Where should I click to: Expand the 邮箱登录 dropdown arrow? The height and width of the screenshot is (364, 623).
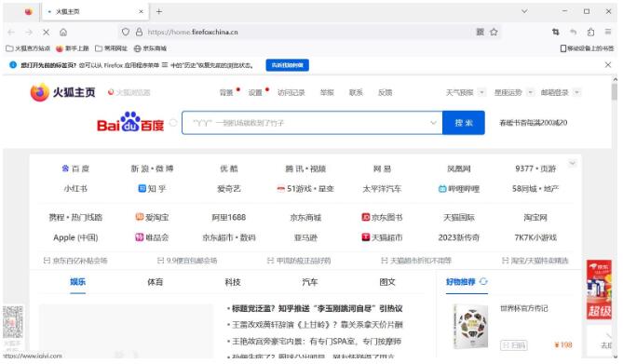pyautogui.click(x=577, y=92)
